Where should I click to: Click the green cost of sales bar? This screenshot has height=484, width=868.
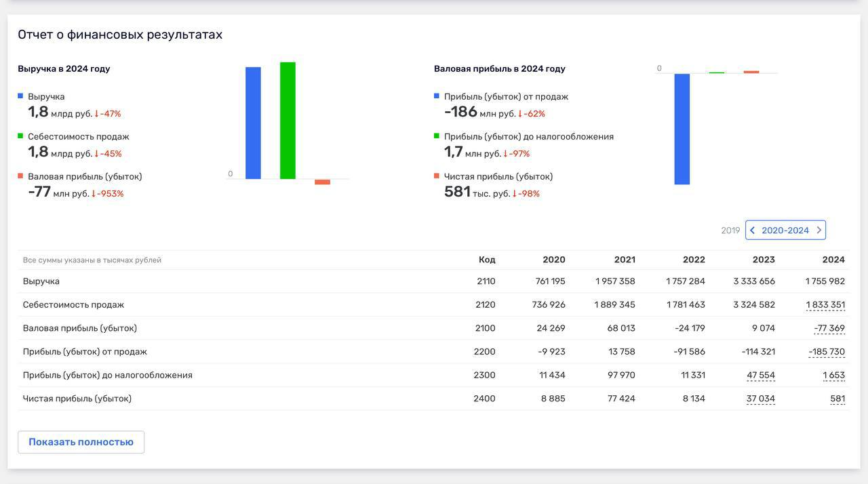pos(288,121)
